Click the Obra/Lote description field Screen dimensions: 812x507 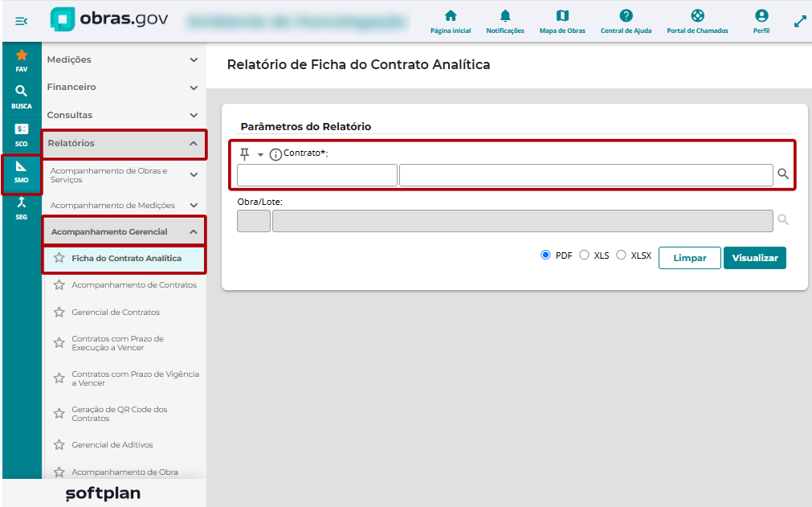click(x=523, y=221)
